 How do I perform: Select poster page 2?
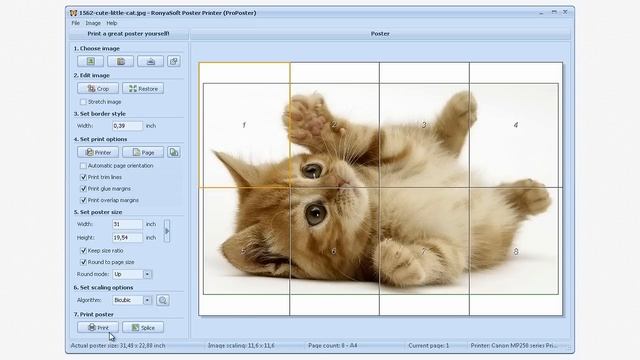334,125
